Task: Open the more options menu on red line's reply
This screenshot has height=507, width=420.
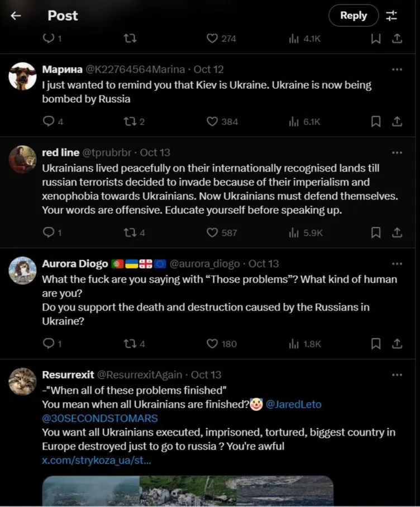Action: tap(397, 152)
